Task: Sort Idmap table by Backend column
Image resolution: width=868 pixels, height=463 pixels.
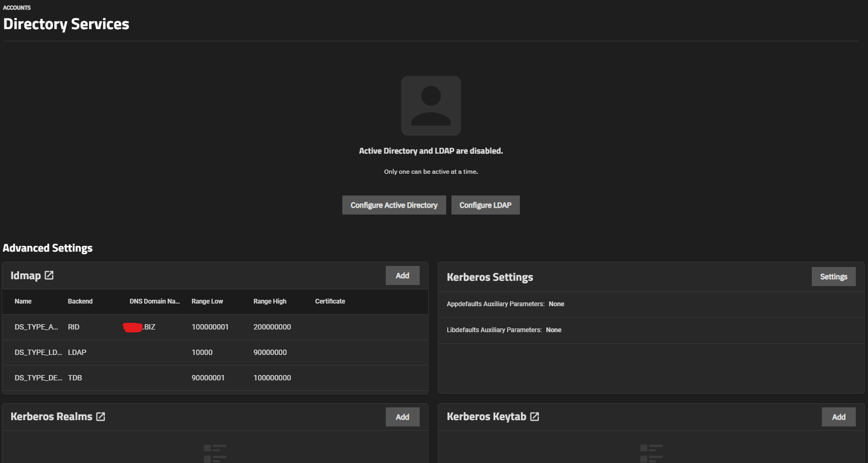Action: [80, 301]
